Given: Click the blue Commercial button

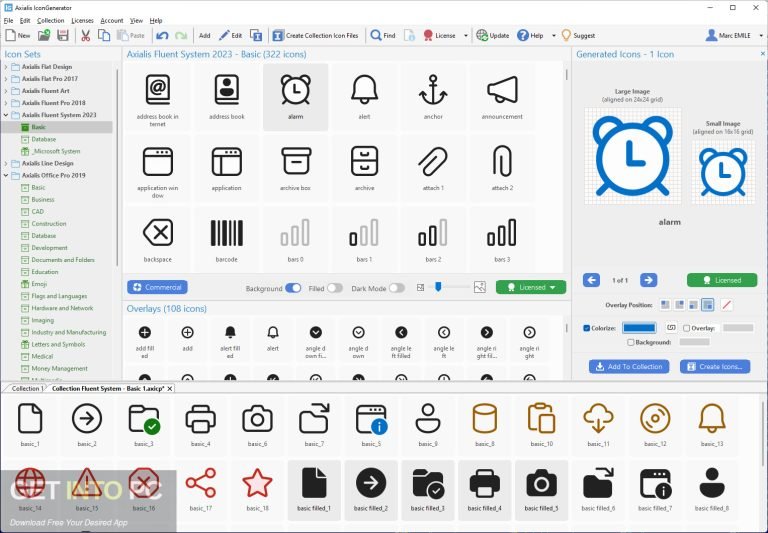Looking at the screenshot, I should 157,287.
